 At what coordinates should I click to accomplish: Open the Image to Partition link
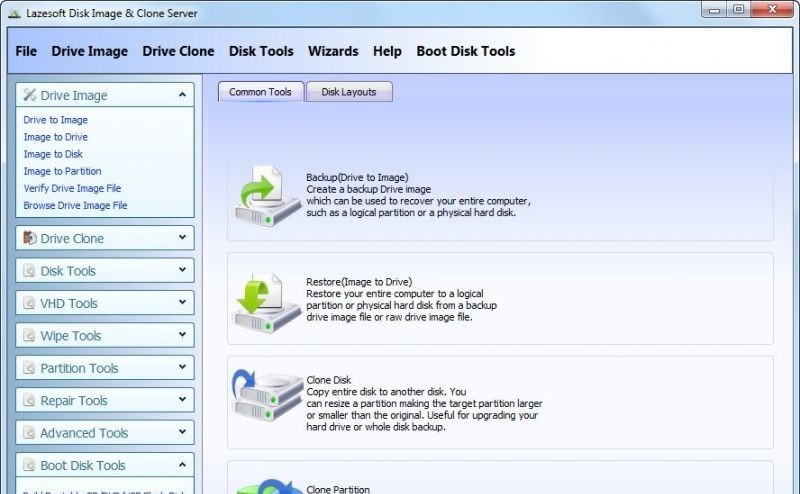click(x=62, y=171)
